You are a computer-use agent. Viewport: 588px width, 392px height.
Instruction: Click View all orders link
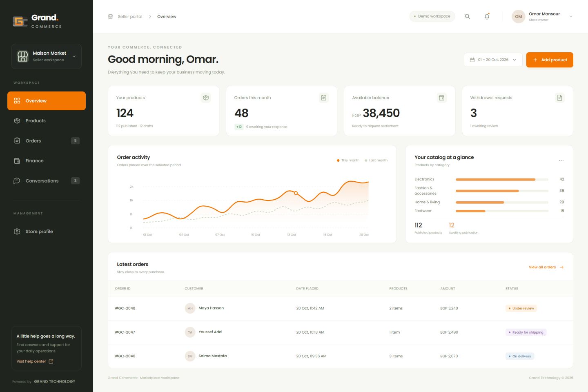coord(546,267)
